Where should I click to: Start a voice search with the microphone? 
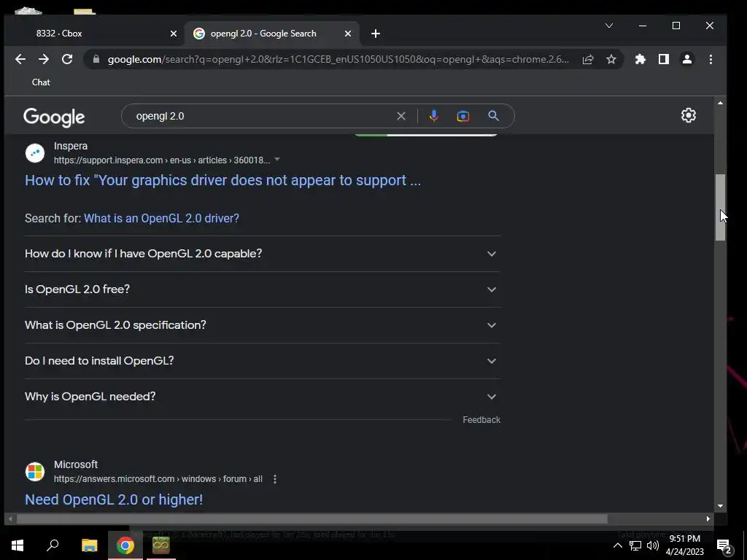(433, 116)
